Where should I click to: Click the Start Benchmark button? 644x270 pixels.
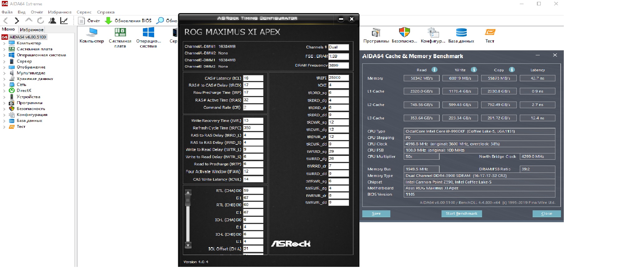(x=461, y=214)
